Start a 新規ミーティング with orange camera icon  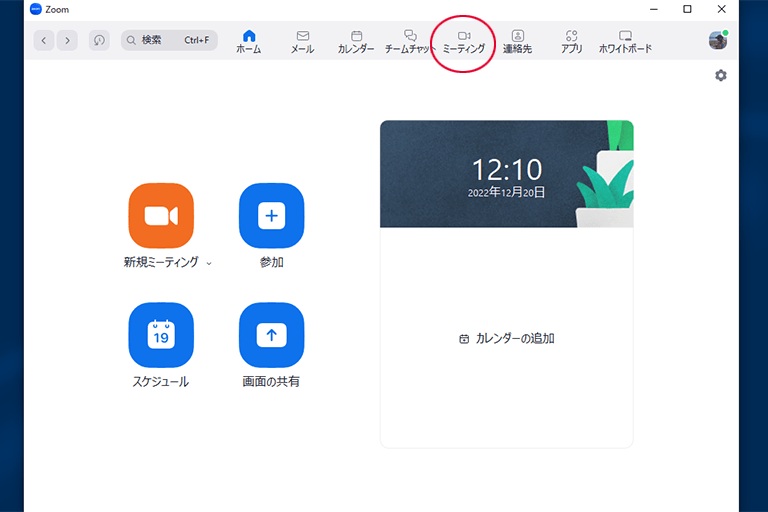(161, 216)
